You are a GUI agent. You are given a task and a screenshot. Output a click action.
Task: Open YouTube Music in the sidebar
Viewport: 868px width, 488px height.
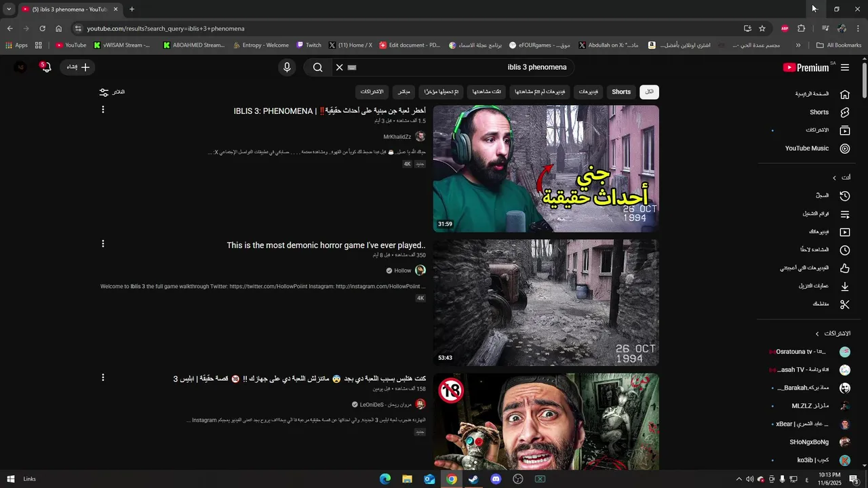tap(806, 148)
